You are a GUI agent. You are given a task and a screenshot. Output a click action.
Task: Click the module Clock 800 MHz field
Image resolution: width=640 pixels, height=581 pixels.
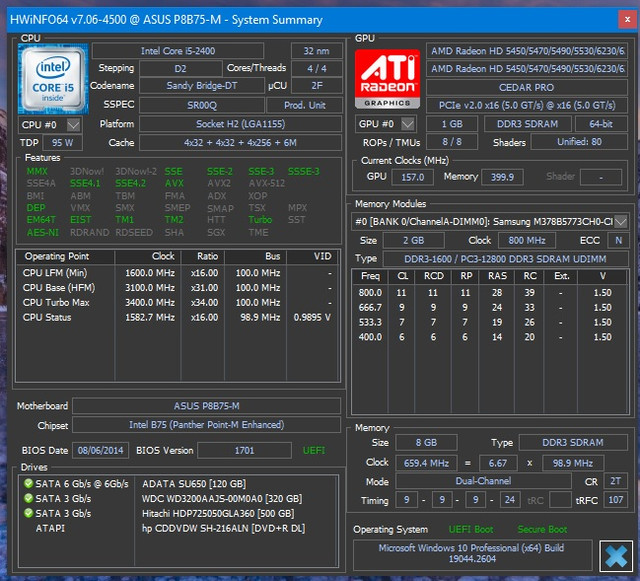(527, 240)
